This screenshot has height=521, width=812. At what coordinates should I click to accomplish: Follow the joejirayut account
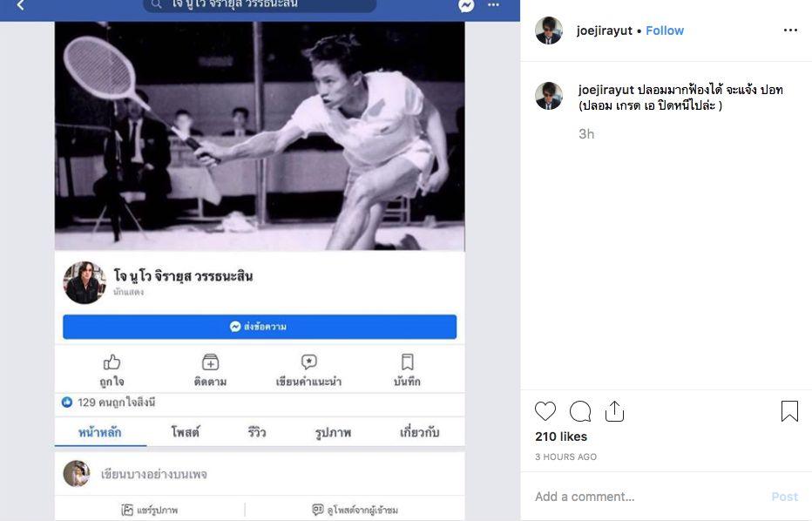(665, 30)
